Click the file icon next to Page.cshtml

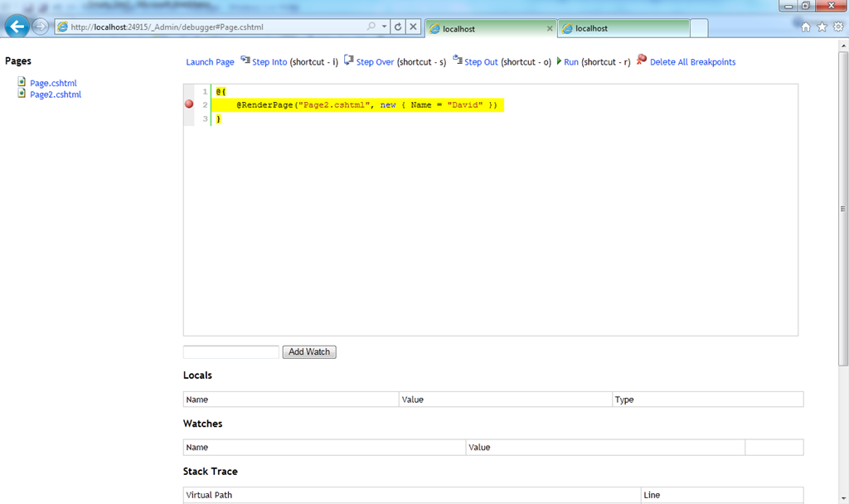(x=22, y=82)
